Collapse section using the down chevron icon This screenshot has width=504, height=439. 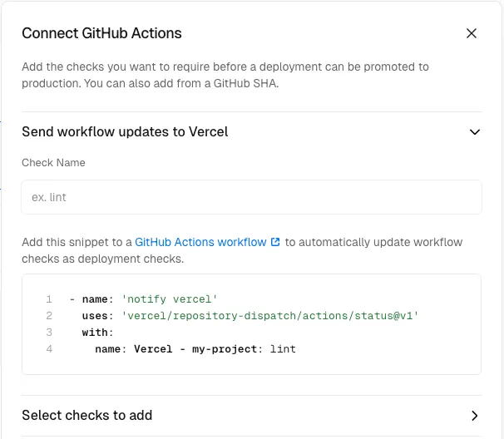(x=475, y=131)
